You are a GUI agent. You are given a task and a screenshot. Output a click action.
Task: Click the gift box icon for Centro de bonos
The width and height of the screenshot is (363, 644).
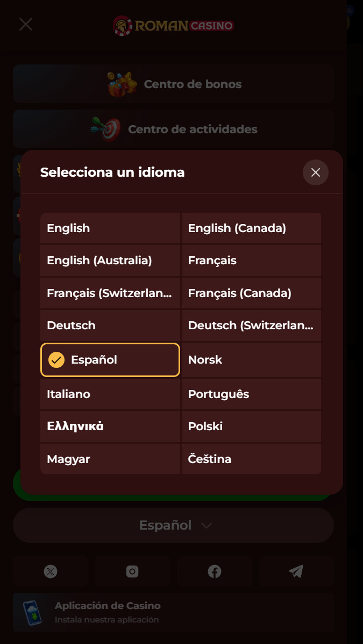point(122,84)
